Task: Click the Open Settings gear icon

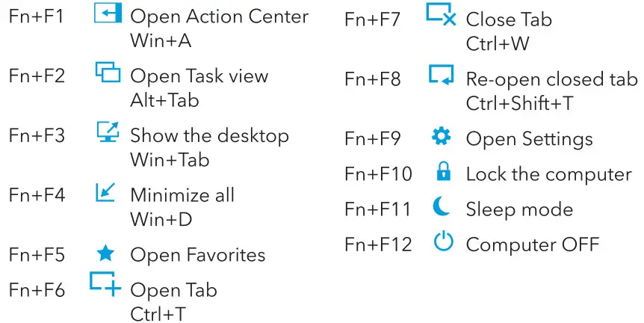Action: 442,138
